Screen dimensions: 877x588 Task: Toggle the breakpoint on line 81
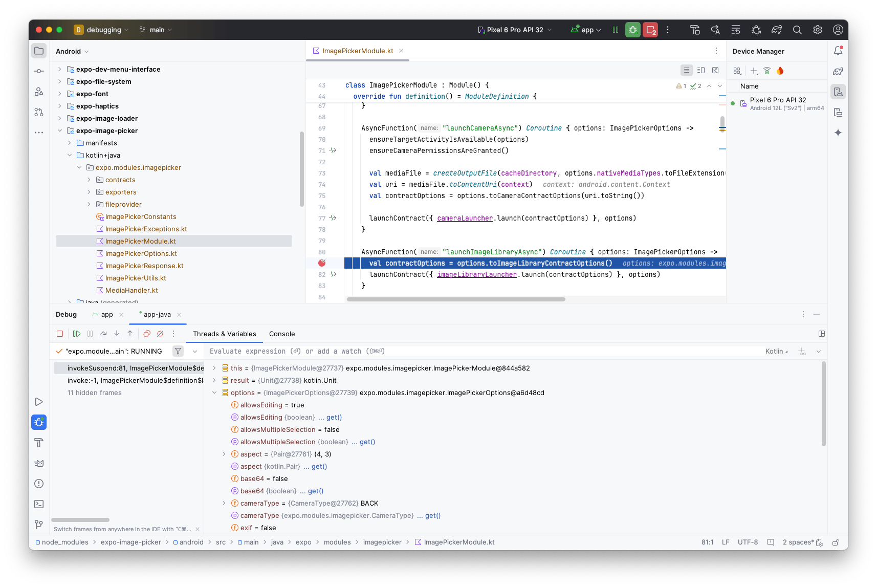pos(321,263)
